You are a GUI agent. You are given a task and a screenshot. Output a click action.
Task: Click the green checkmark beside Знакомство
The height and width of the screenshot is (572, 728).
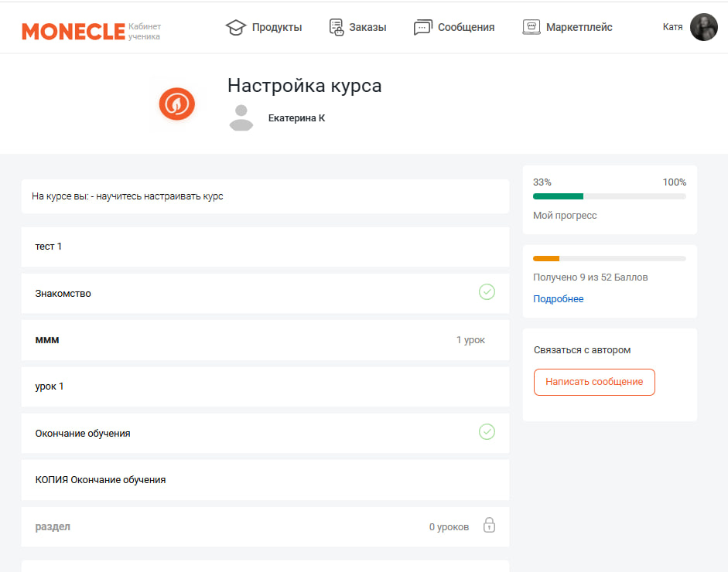pyautogui.click(x=487, y=292)
